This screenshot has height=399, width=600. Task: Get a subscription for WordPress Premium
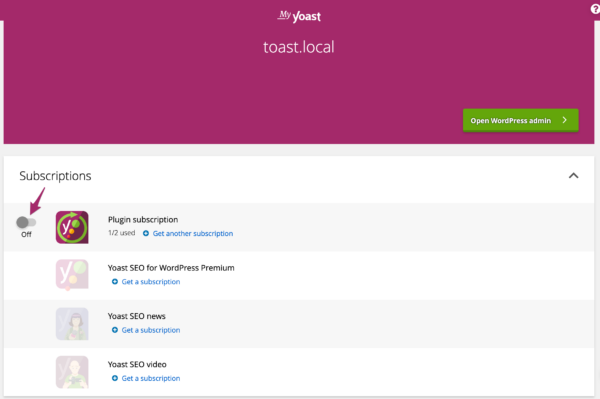point(151,282)
